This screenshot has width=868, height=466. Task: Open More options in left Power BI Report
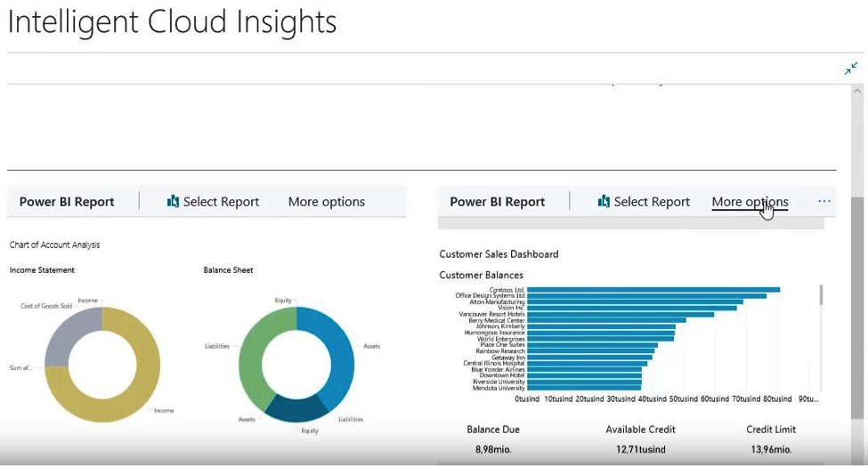(x=326, y=202)
